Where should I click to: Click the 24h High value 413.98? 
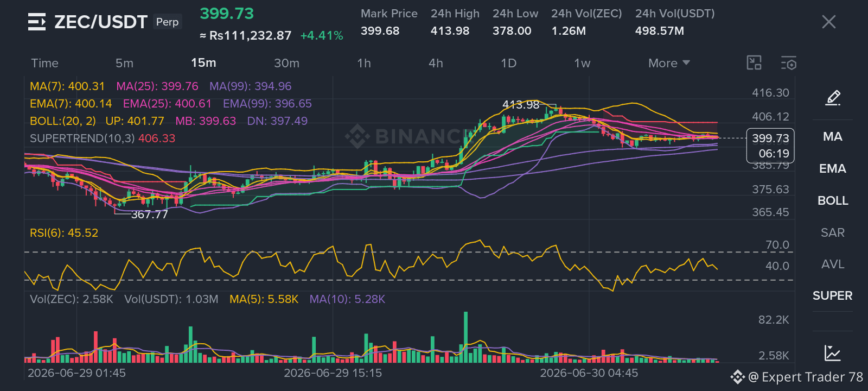(450, 31)
